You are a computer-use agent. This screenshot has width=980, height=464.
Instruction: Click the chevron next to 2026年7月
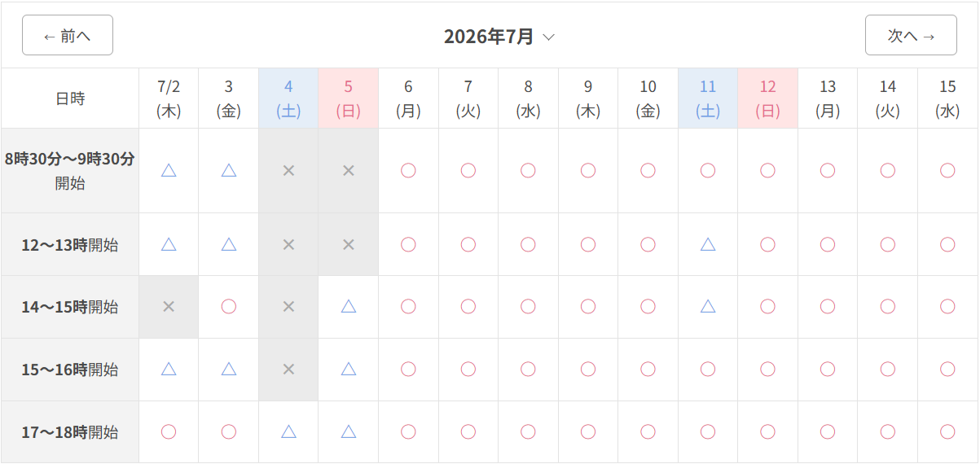click(548, 37)
